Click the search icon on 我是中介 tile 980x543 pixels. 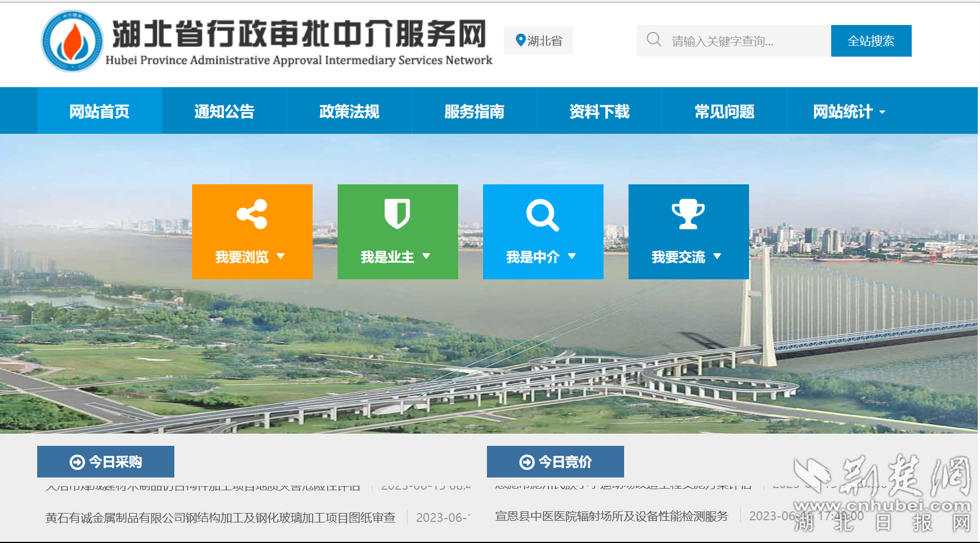[x=542, y=214]
